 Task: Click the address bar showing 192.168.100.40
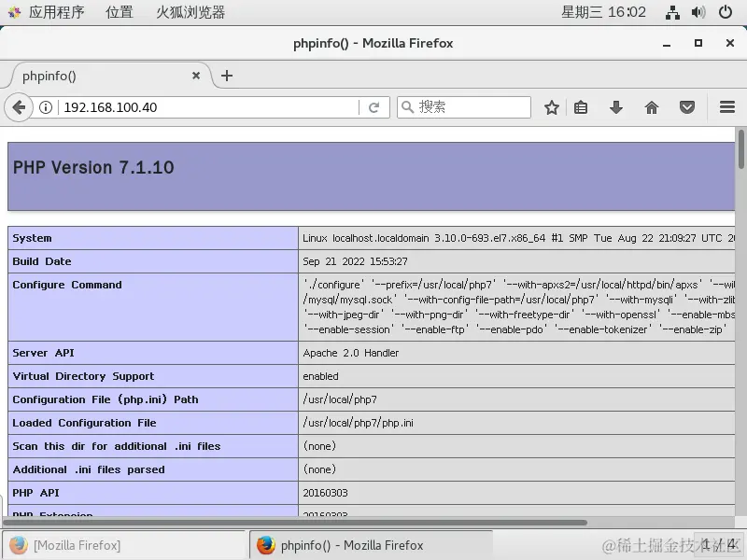pos(209,107)
